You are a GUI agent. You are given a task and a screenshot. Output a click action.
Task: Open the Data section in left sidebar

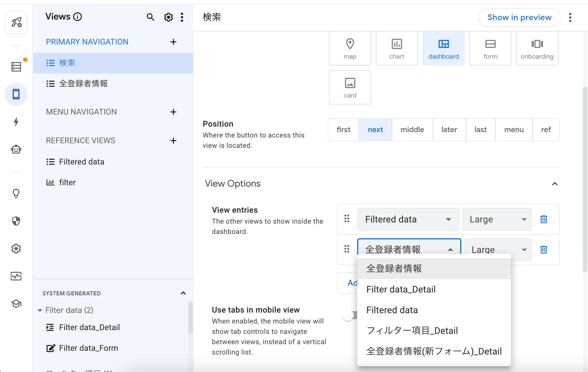16,67
